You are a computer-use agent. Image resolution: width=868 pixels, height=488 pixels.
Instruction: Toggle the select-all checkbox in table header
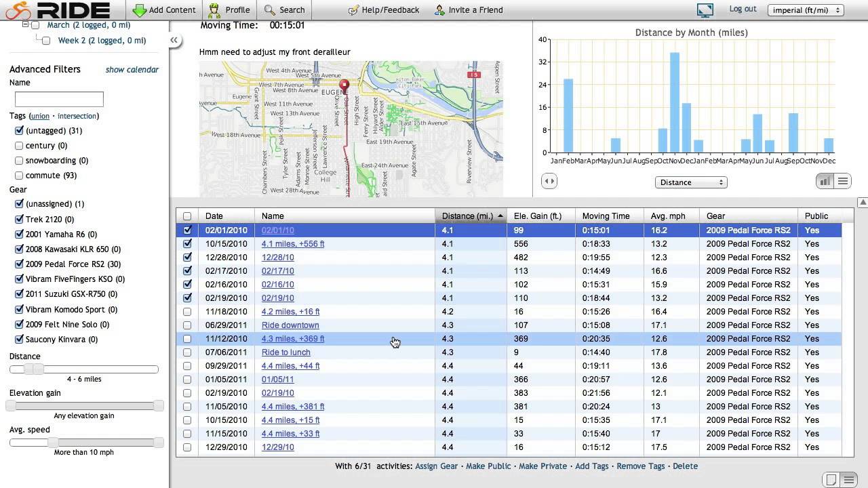point(187,216)
